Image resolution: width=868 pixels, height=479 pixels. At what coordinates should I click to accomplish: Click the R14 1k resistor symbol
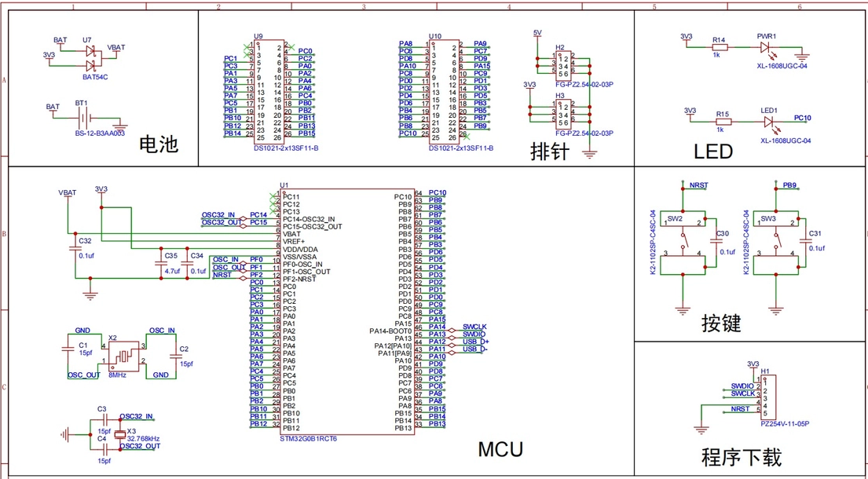(720, 48)
